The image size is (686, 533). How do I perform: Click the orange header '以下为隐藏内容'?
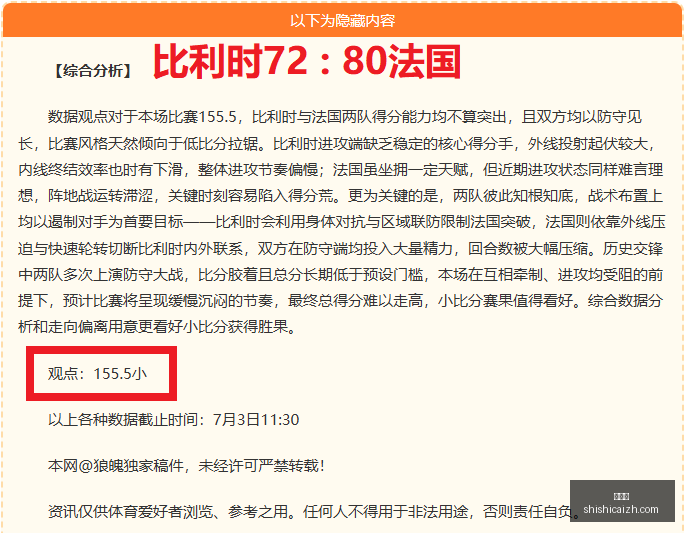[x=343, y=21]
